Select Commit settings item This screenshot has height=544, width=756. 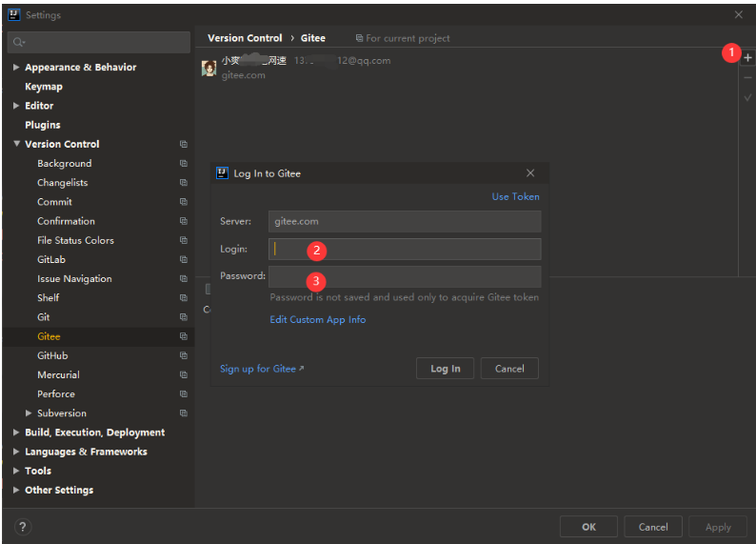[x=54, y=202]
